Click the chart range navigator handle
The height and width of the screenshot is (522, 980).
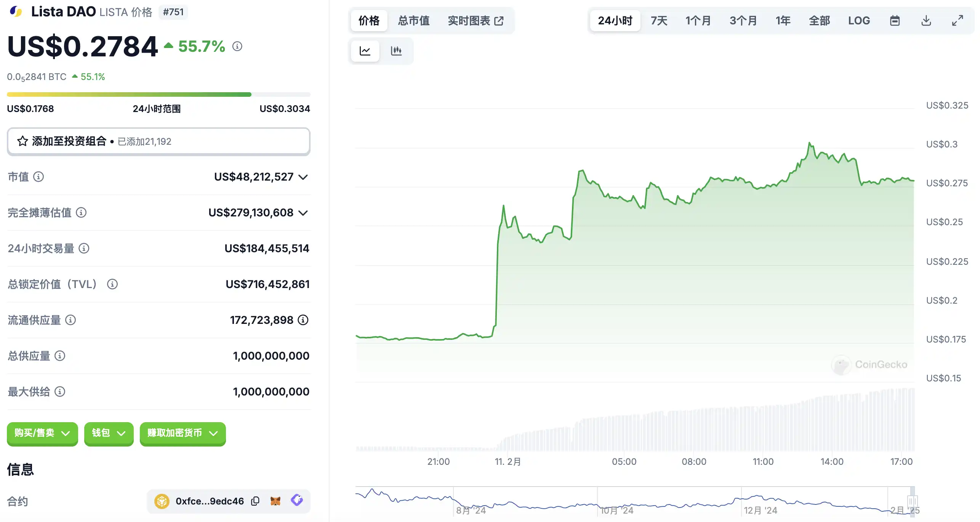pyautogui.click(x=912, y=501)
